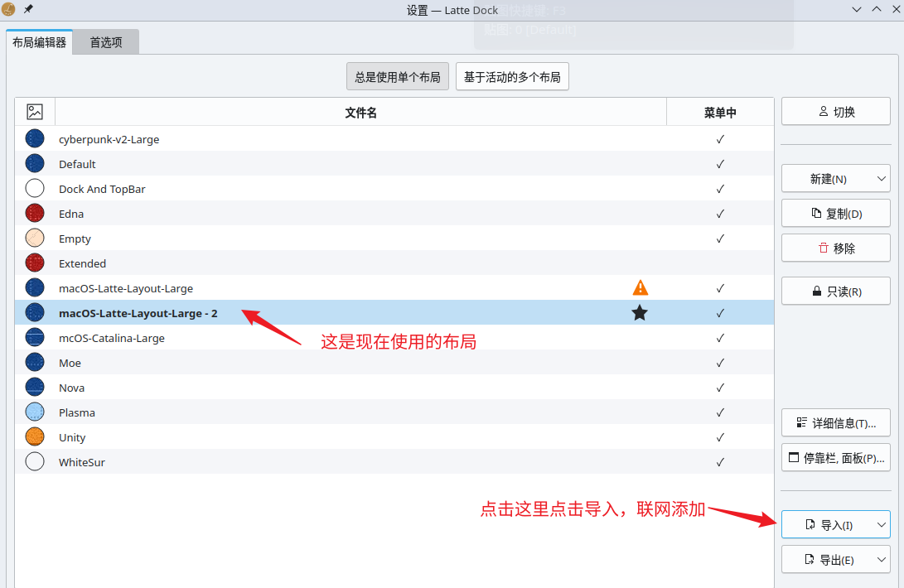Toggle menu checkmark for cyberpunk-v2-Large

pyautogui.click(x=720, y=139)
